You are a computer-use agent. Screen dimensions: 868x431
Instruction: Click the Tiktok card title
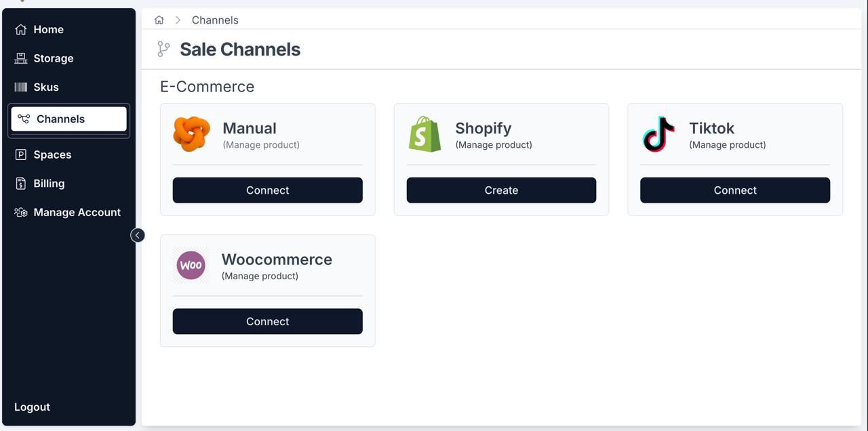[x=712, y=128]
